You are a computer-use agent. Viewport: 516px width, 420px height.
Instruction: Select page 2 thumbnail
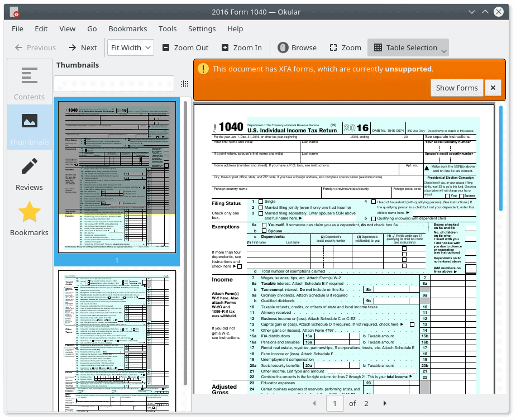point(117,341)
